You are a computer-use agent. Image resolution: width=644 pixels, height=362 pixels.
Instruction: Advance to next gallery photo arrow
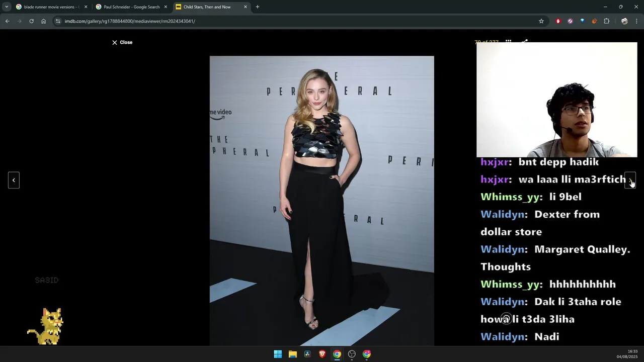pos(630,180)
